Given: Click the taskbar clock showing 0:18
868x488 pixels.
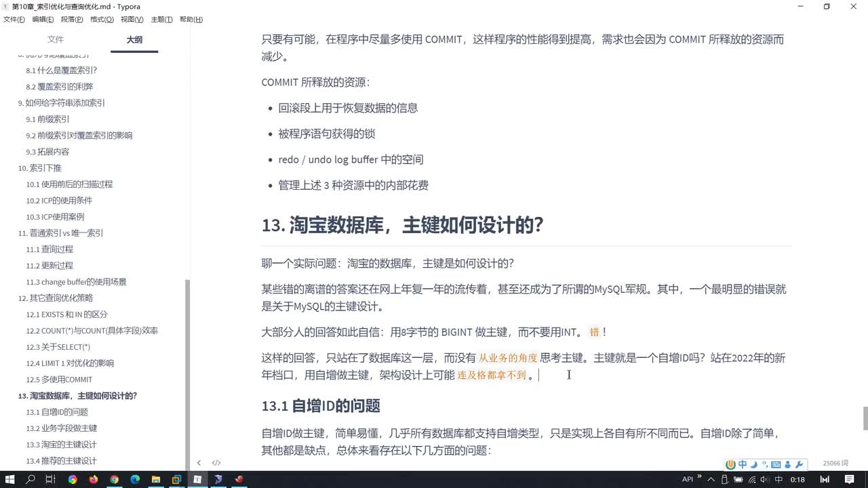Looking at the screenshot, I should pos(797,479).
